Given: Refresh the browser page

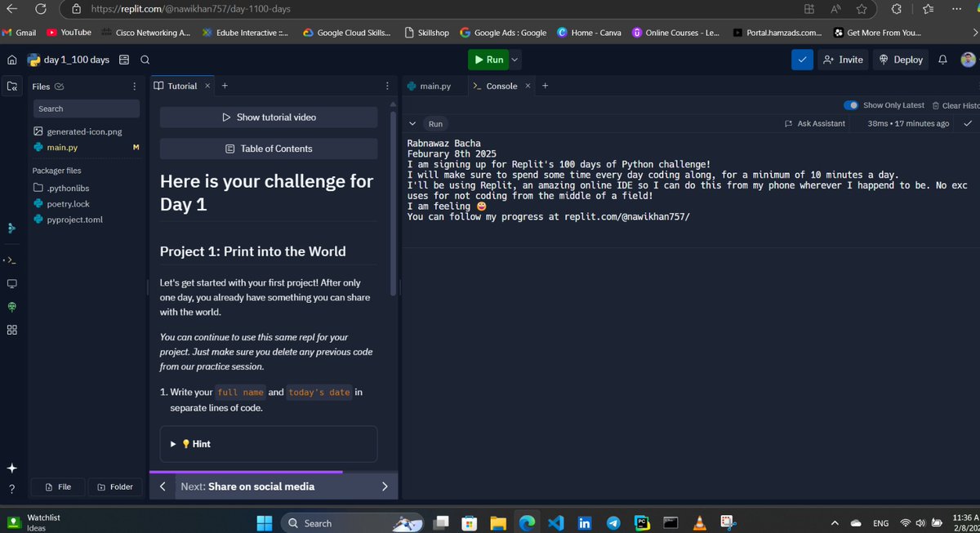Looking at the screenshot, I should 40,9.
